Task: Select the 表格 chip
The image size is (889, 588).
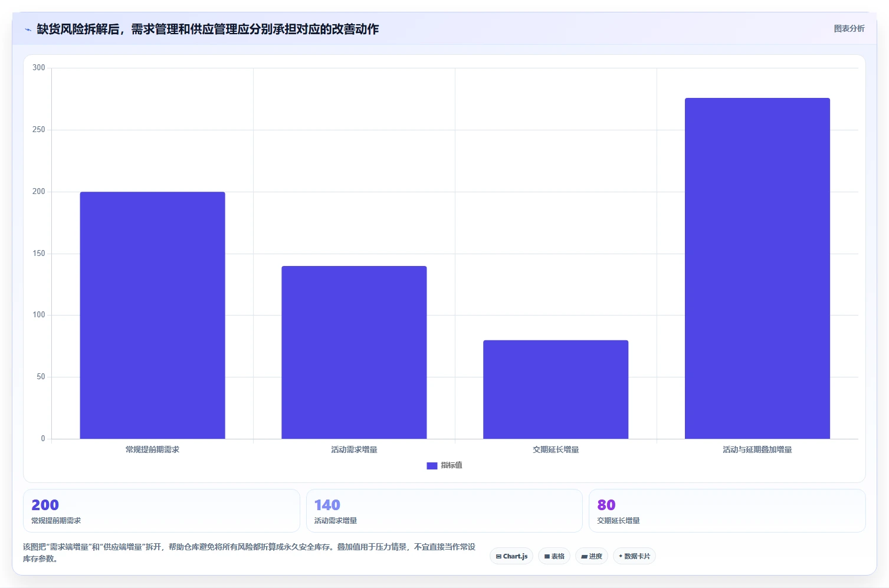Action: (x=554, y=556)
